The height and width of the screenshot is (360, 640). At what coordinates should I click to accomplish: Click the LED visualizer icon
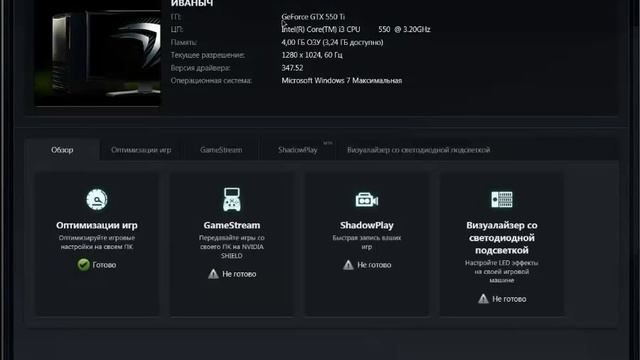click(502, 200)
